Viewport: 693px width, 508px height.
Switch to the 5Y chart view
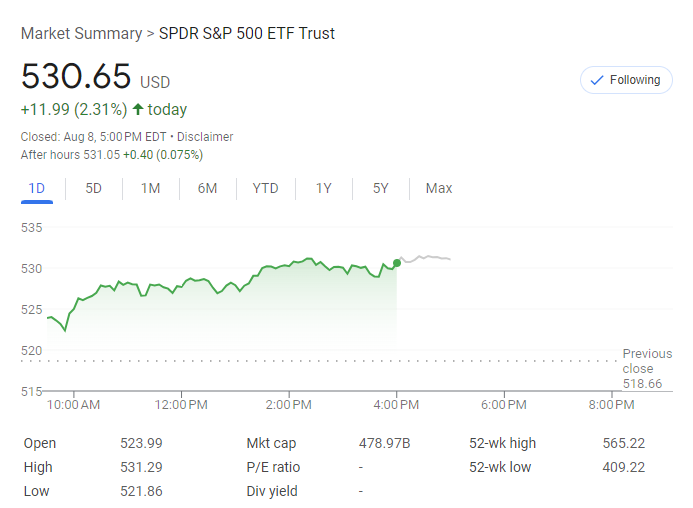pos(380,188)
